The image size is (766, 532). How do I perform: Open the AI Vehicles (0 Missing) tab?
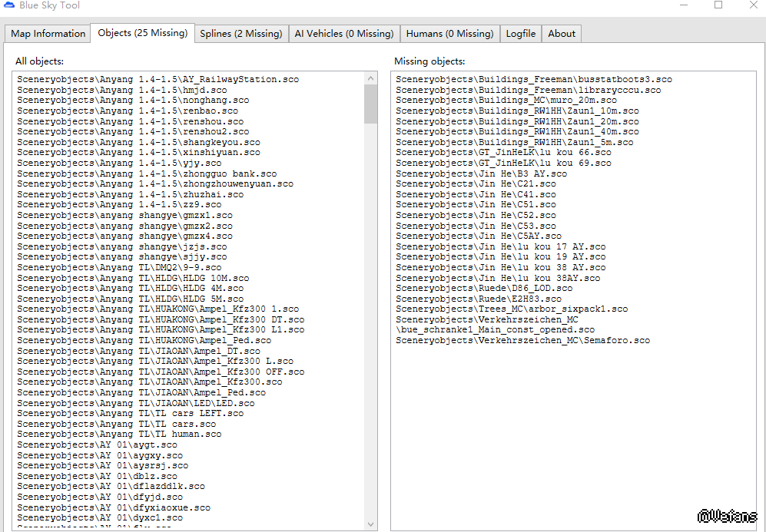coord(343,34)
